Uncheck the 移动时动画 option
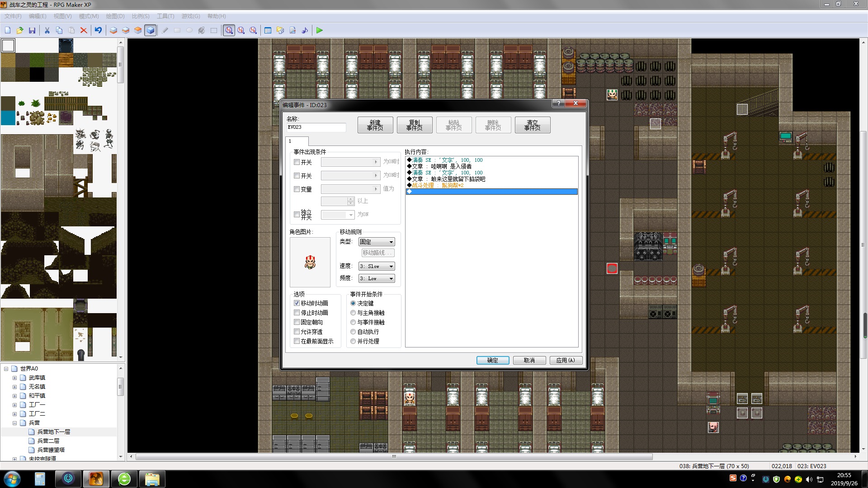Viewport: 868px width, 488px height. click(x=297, y=303)
